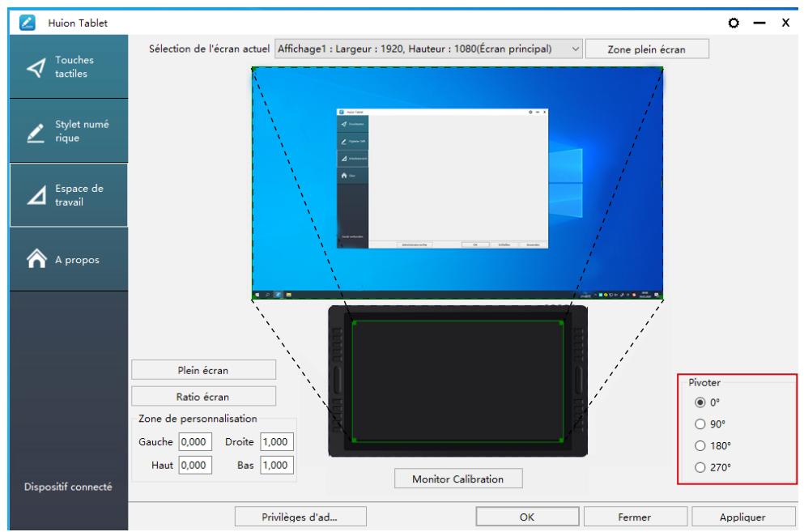Confirm with the OK button
Screen dimensions: 804x532
click(x=527, y=517)
